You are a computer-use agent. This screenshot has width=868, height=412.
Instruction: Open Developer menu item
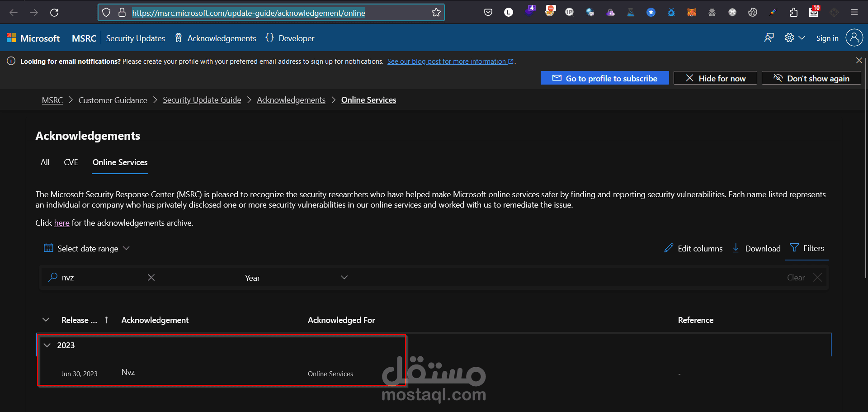[x=290, y=38]
